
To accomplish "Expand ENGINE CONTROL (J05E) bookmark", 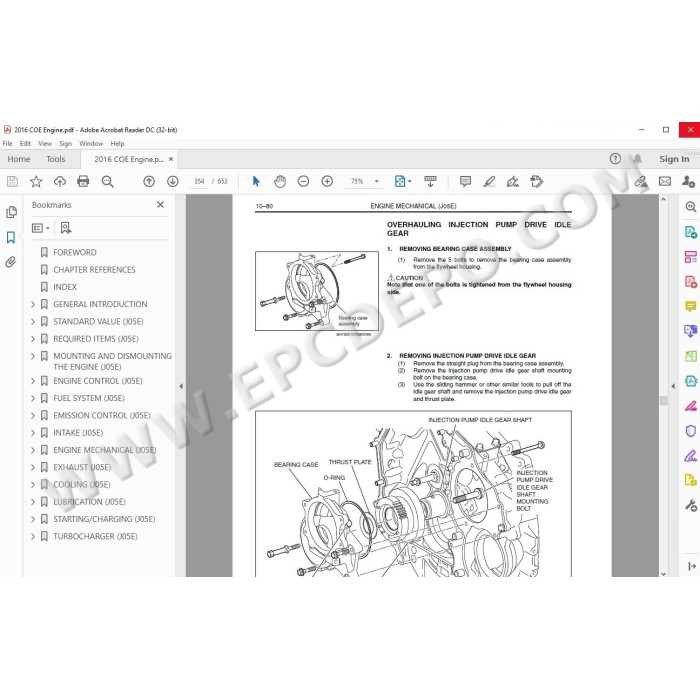I will point(33,381).
